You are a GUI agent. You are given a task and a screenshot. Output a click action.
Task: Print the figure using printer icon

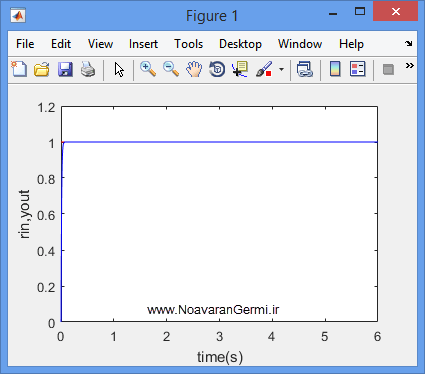(x=88, y=69)
